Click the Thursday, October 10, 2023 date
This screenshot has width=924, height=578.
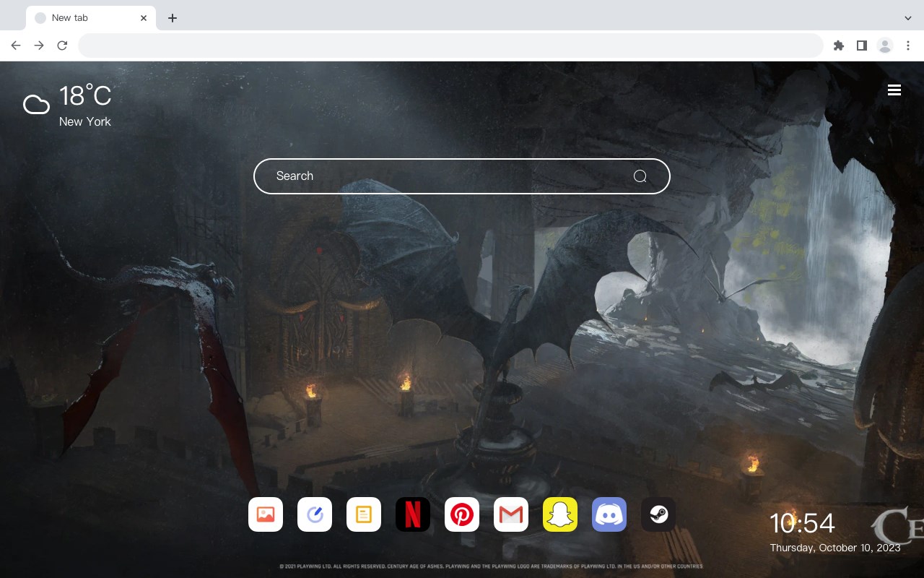point(835,548)
